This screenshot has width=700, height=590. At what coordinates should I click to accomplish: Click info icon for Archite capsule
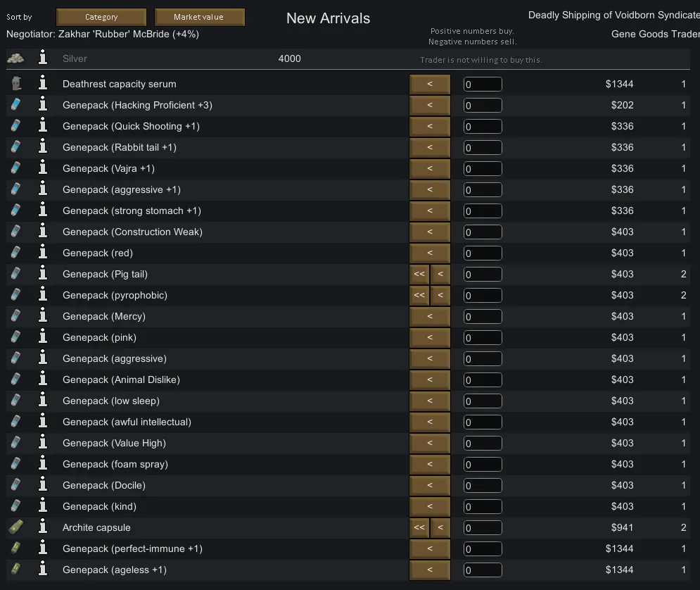pyautogui.click(x=42, y=527)
